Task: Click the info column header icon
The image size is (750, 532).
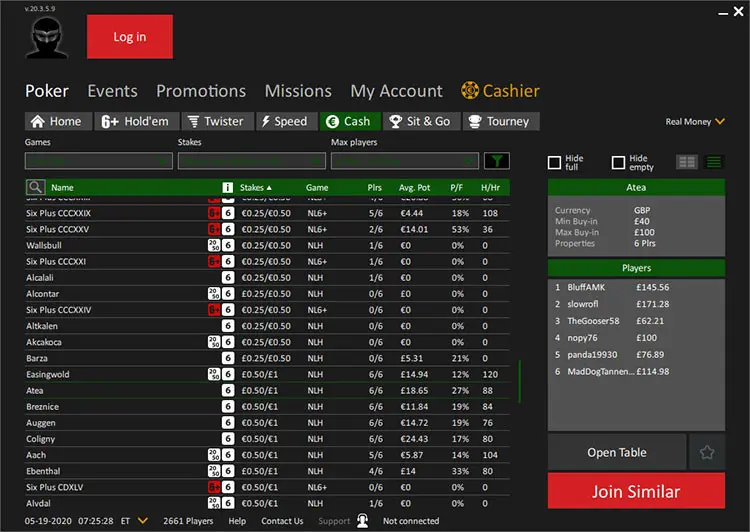Action: 228,187
